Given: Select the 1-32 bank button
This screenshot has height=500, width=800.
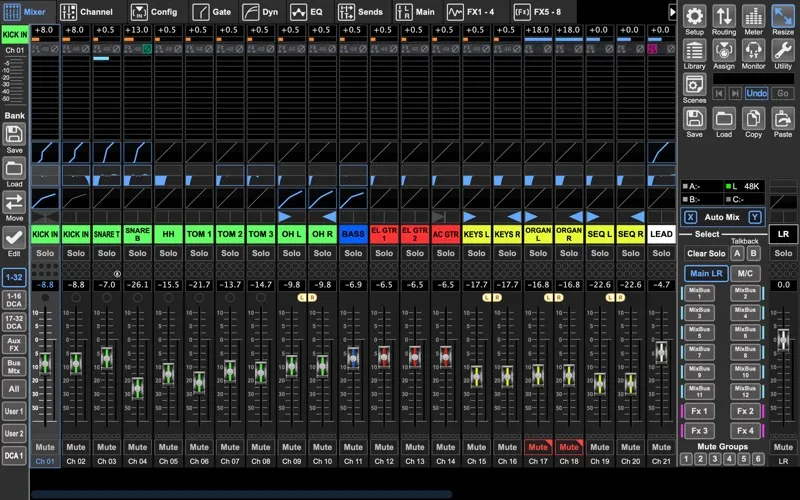Looking at the screenshot, I should 14,278.
